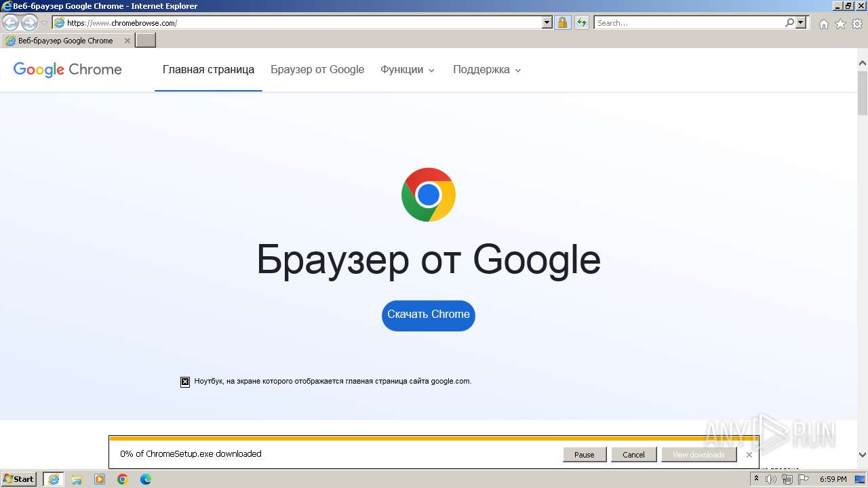The image size is (868, 488).
Task: Click the Скачать Chrome button
Action: pos(429,315)
